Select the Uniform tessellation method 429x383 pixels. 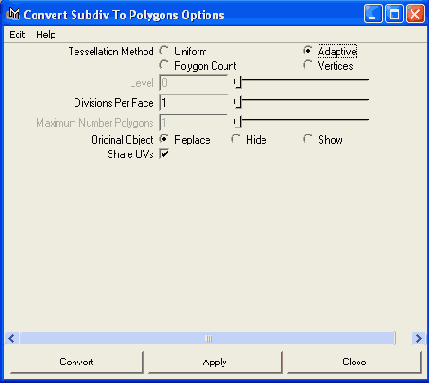coord(164,51)
